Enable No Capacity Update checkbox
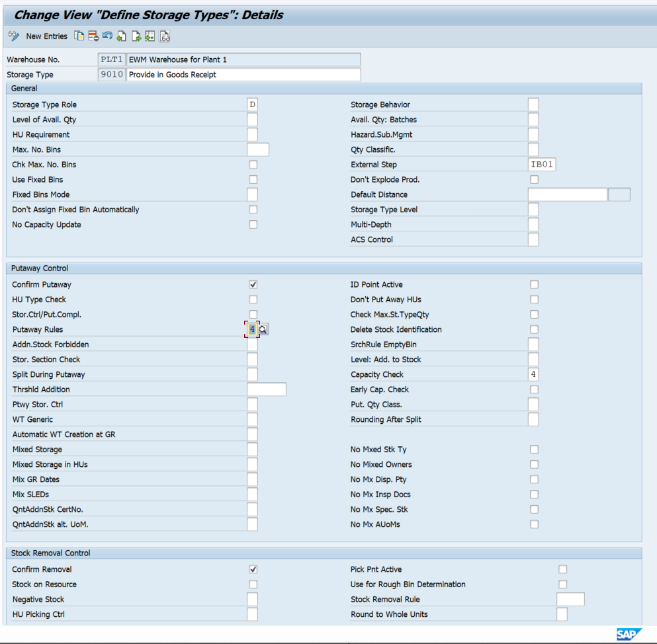Screen dimensions: 657x644 pyautogui.click(x=253, y=224)
